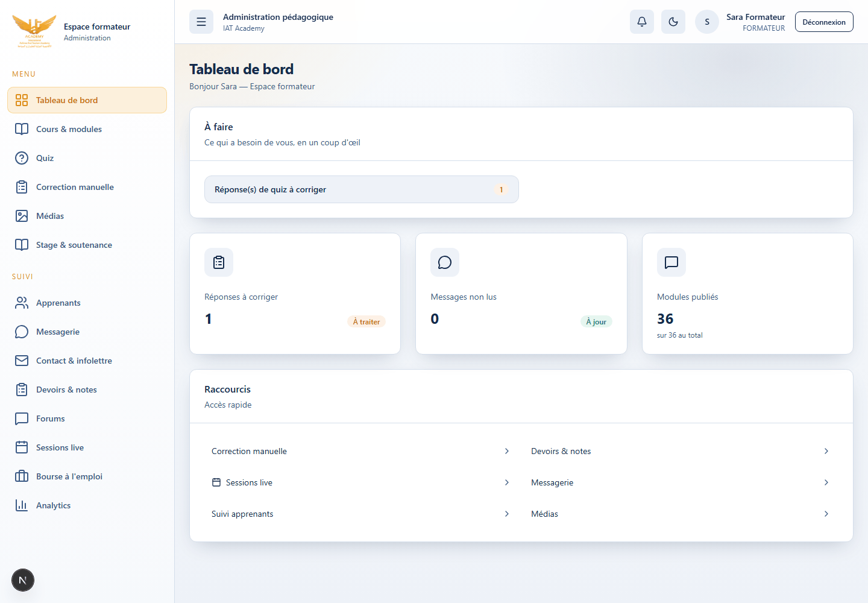Click the user avatar with letter S
The height and width of the screenshot is (603, 868).
tap(707, 22)
